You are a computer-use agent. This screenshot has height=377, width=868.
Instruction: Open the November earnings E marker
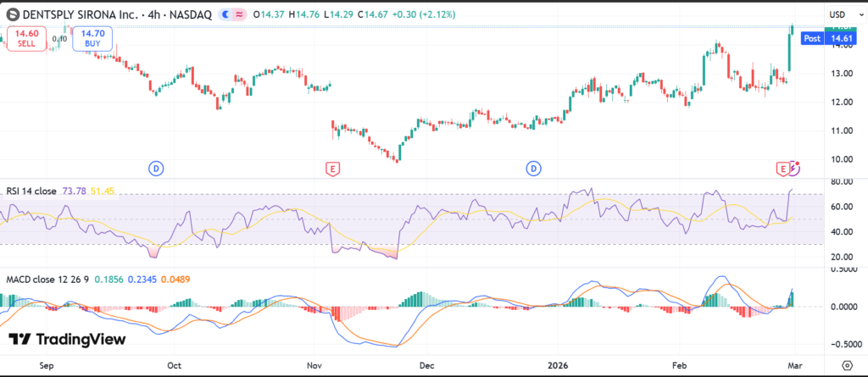[333, 169]
